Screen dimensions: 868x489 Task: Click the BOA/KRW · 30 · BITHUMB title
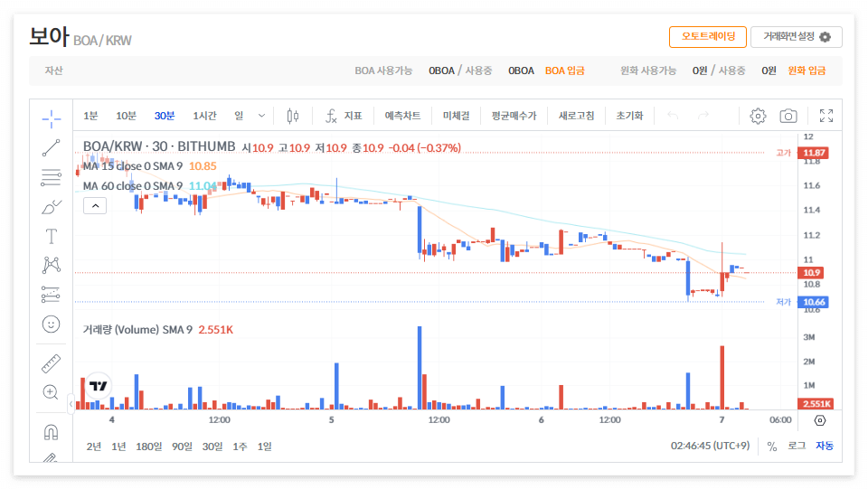159,146
